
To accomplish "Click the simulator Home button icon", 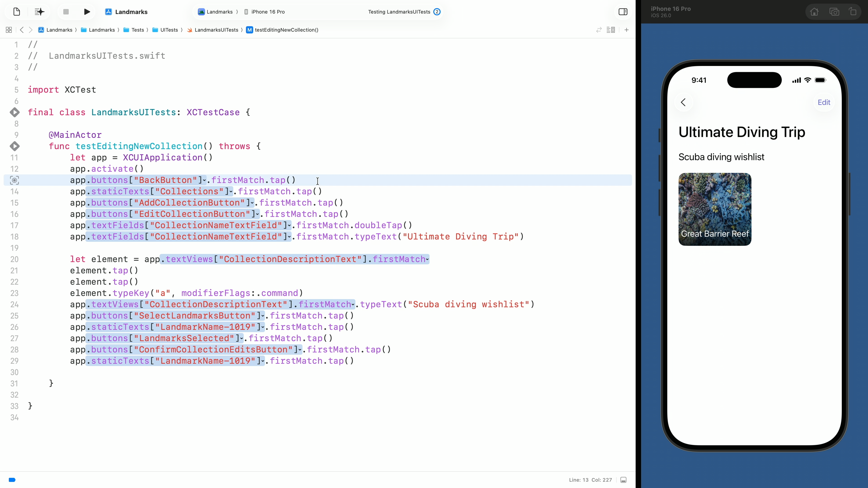I will tap(814, 12).
